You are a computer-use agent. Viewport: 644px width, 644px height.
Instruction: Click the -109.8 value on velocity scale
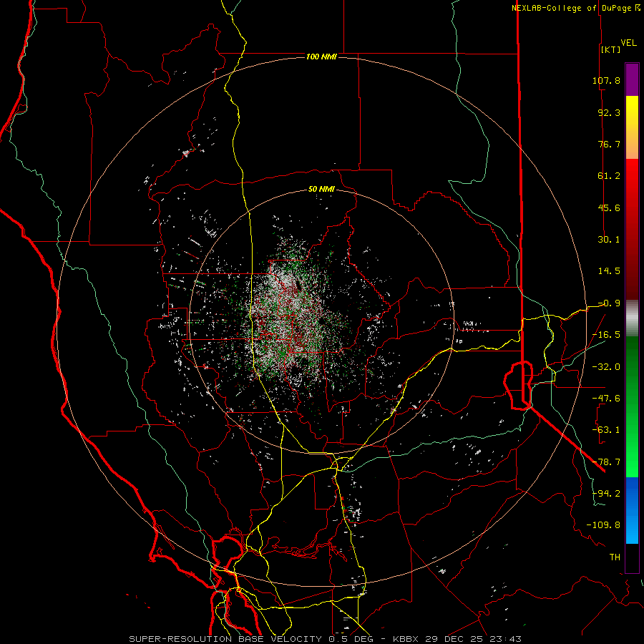pos(603,525)
